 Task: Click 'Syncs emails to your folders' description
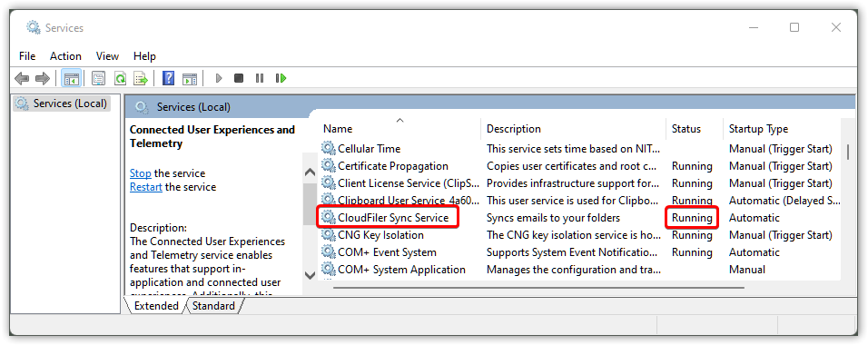coord(553,218)
